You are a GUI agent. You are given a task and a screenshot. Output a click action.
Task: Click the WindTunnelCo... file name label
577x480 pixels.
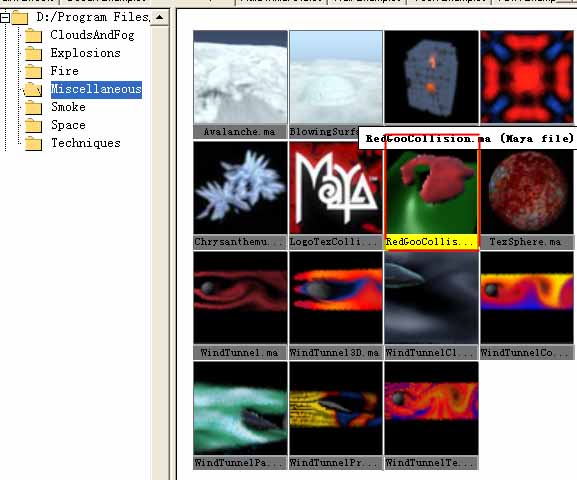(527, 353)
